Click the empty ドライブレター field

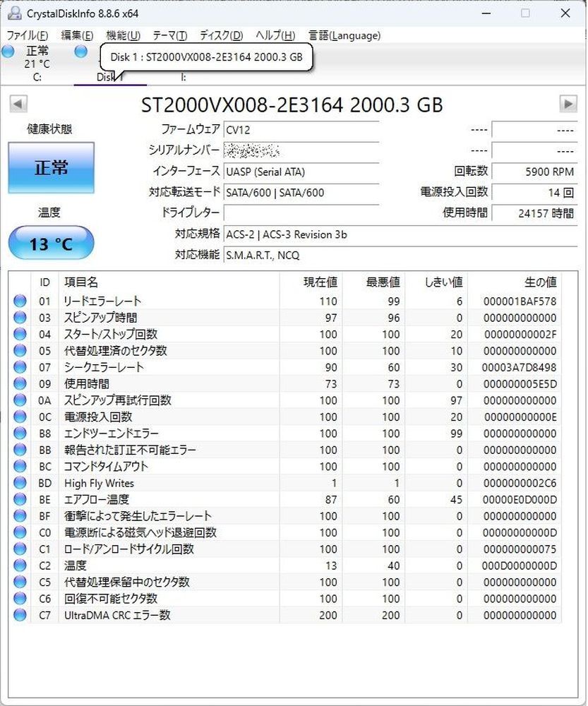click(x=301, y=213)
